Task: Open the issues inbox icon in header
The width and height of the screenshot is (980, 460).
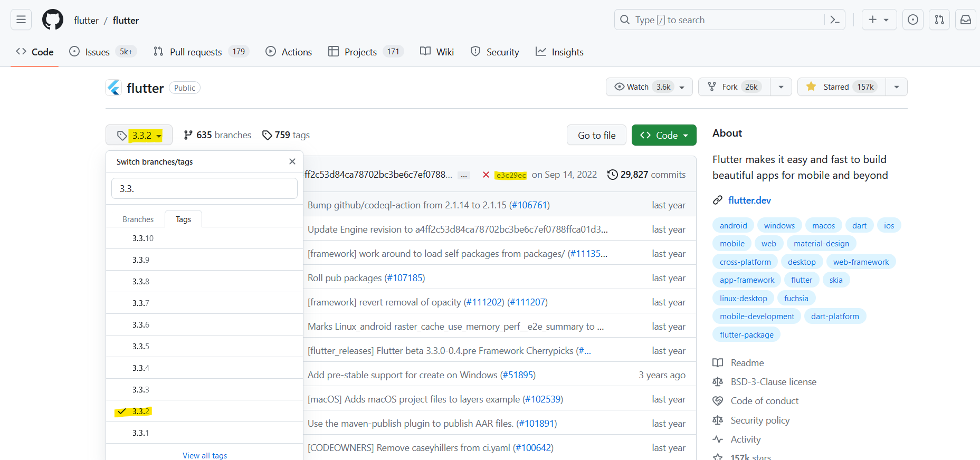Action: coord(913,20)
